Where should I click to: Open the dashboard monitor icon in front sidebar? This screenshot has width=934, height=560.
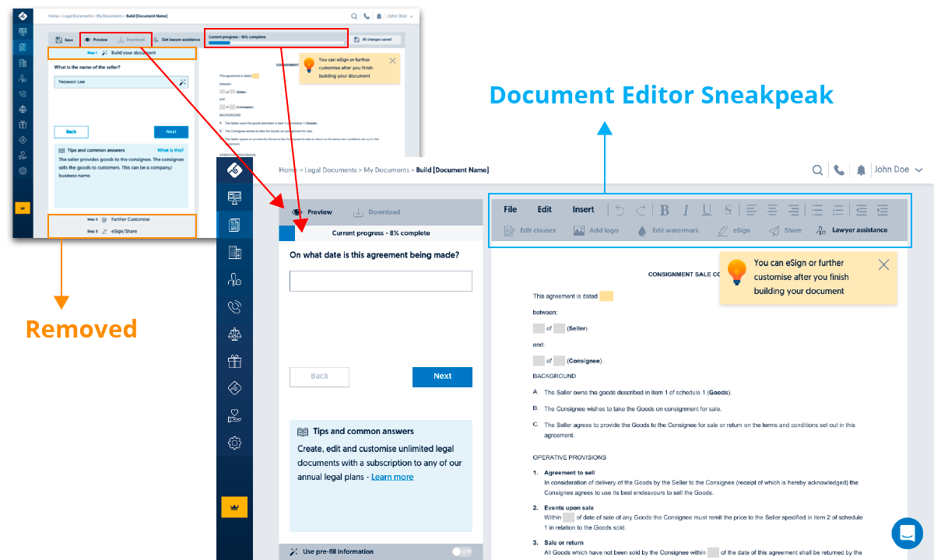234,198
